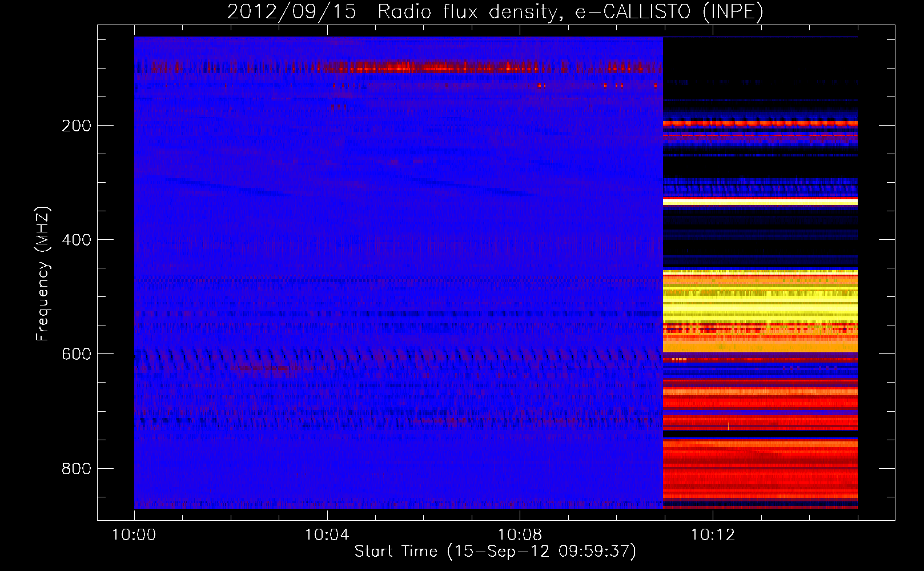The height and width of the screenshot is (571, 924).
Task: Click the 'Frequency (MHZ)' axis label
Action: [x=43, y=274]
